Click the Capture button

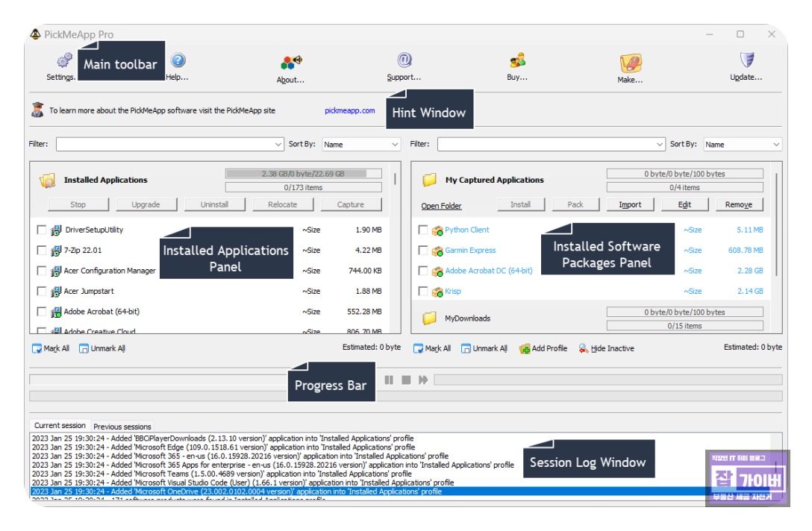[351, 204]
